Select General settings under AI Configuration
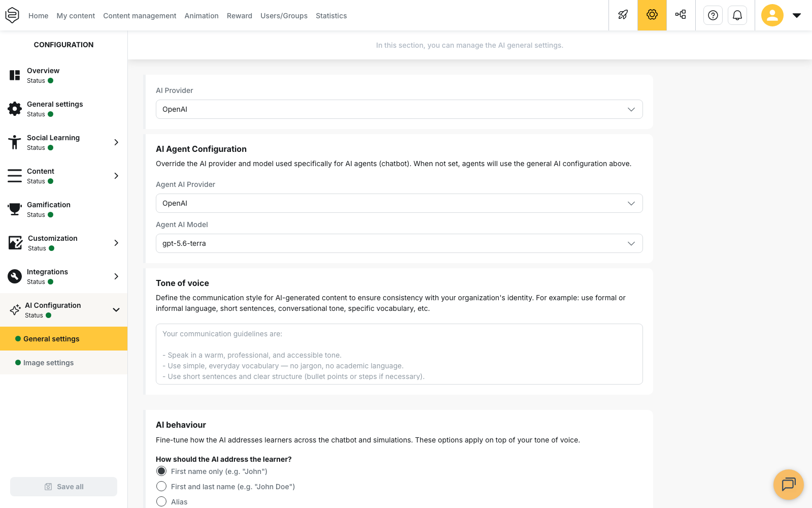812x508 pixels. pos(63,339)
